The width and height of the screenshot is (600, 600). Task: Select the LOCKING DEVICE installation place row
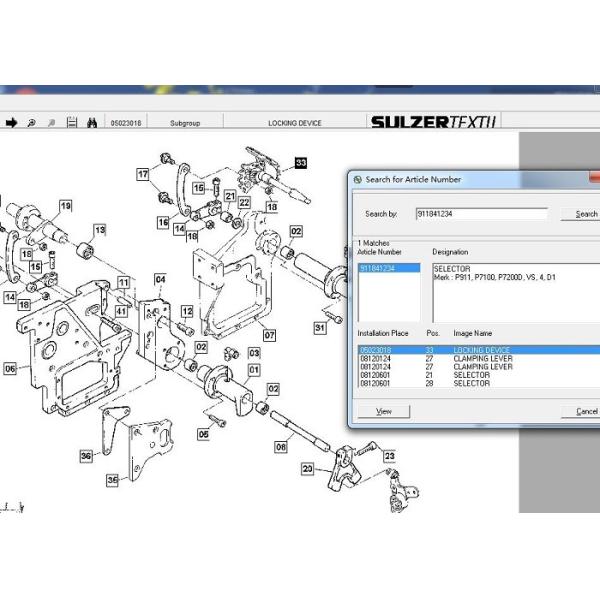point(470,350)
